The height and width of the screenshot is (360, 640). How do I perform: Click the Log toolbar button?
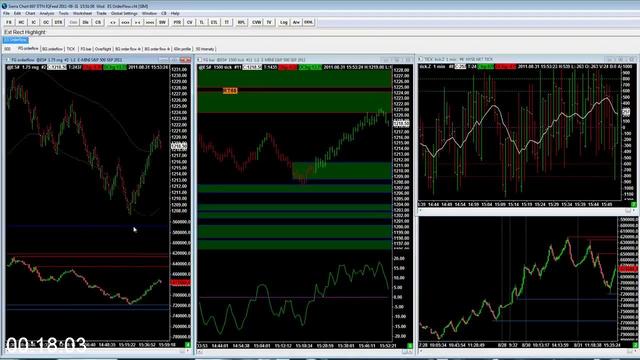[284, 22]
